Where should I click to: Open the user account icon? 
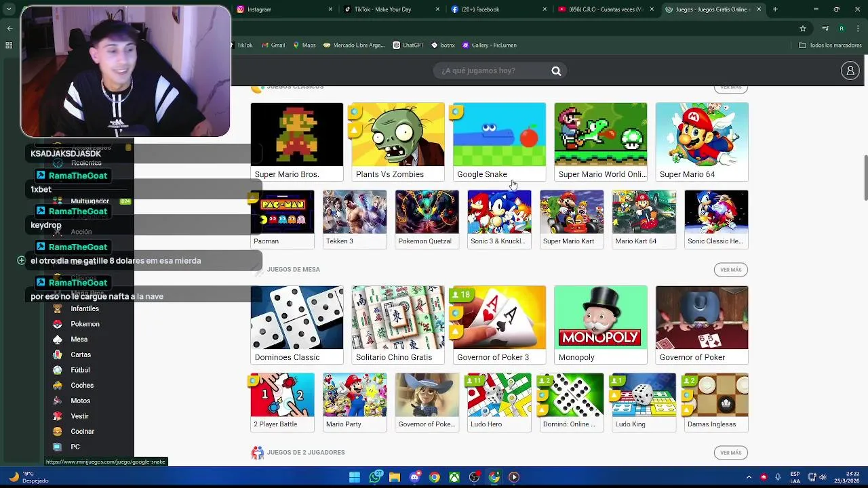coord(850,70)
